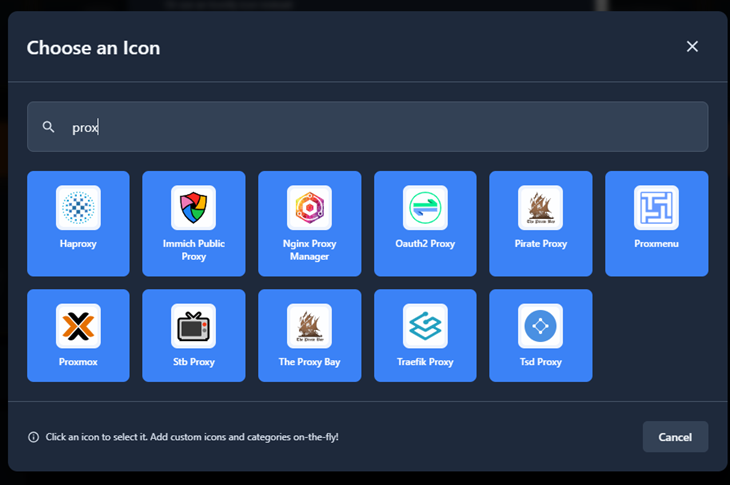The image size is (730, 485).
Task: Click the Cancel button
Action: [675, 437]
